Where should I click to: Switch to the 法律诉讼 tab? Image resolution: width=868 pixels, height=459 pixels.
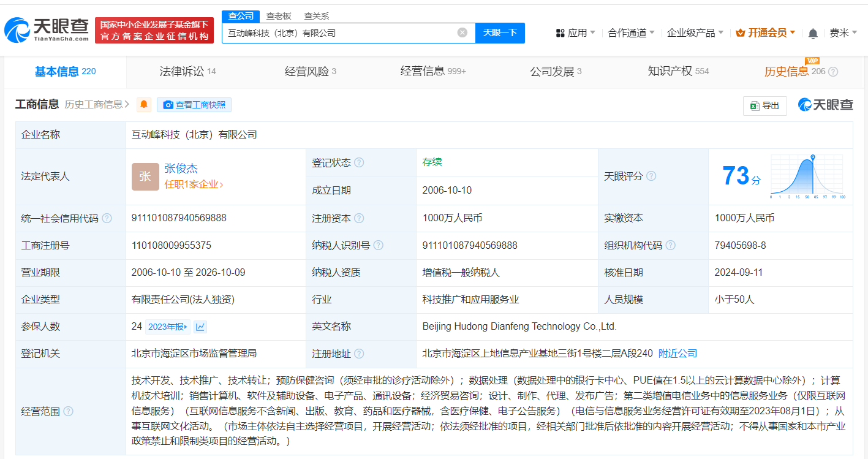point(180,71)
